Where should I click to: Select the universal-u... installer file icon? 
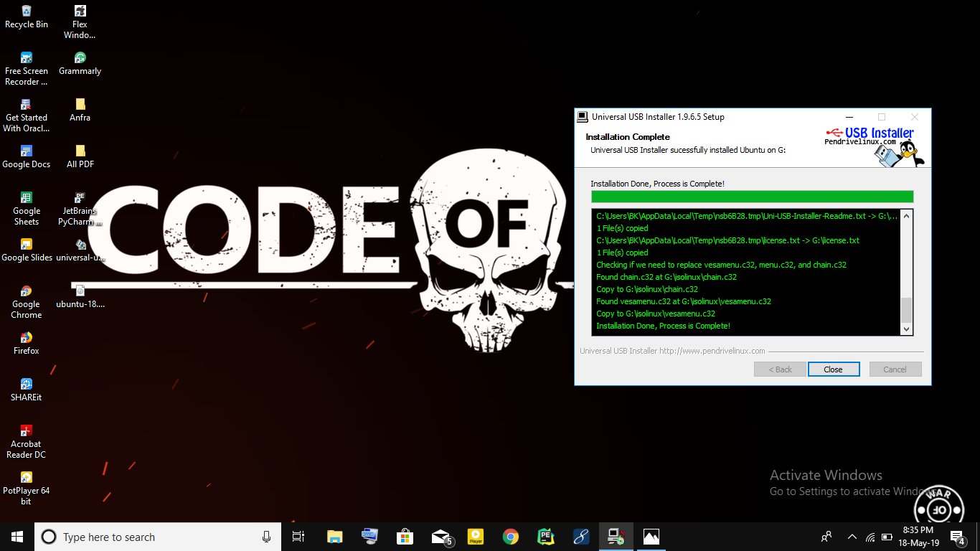pyautogui.click(x=80, y=250)
